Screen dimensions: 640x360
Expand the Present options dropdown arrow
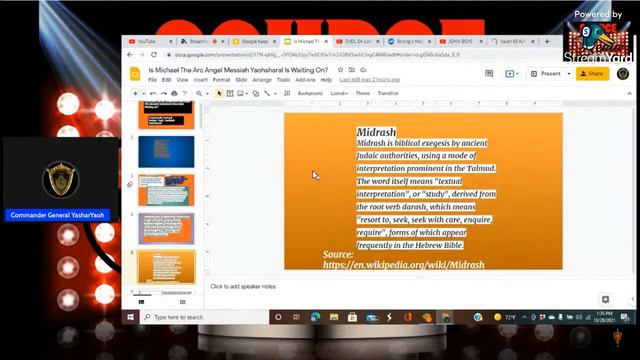pyautogui.click(x=569, y=74)
